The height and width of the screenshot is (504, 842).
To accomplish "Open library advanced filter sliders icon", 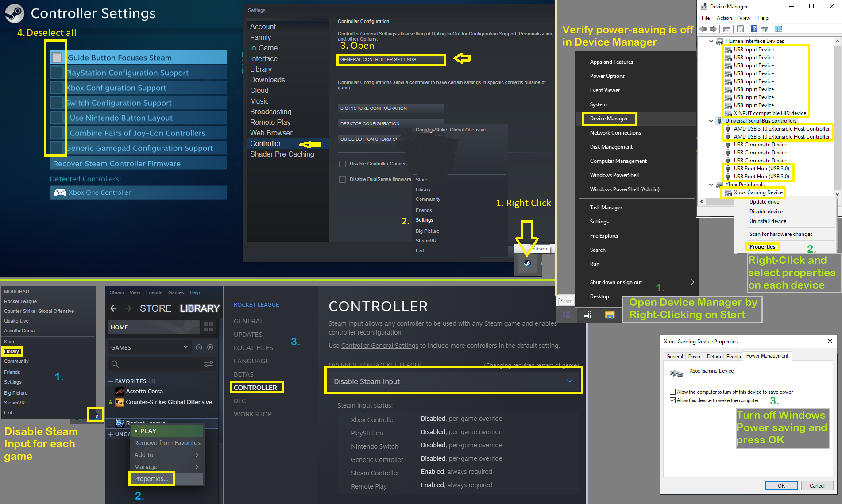I will pyautogui.click(x=209, y=364).
